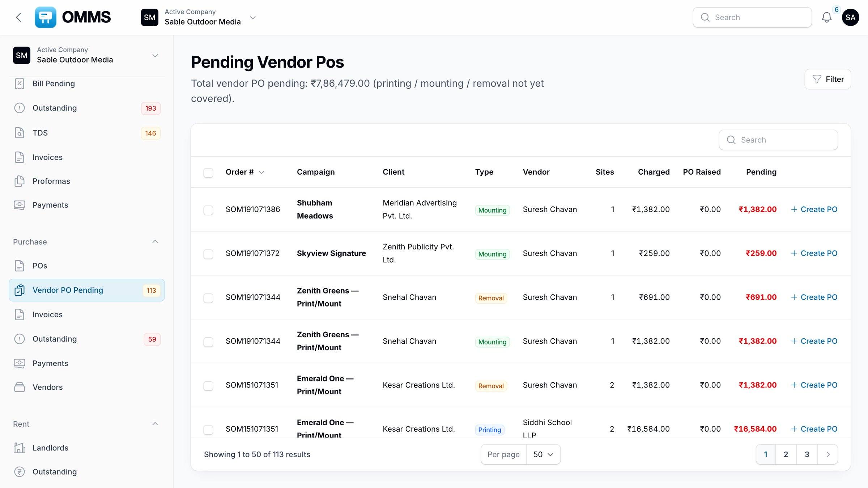Expand the sidebar Active Company chevron

point(155,56)
